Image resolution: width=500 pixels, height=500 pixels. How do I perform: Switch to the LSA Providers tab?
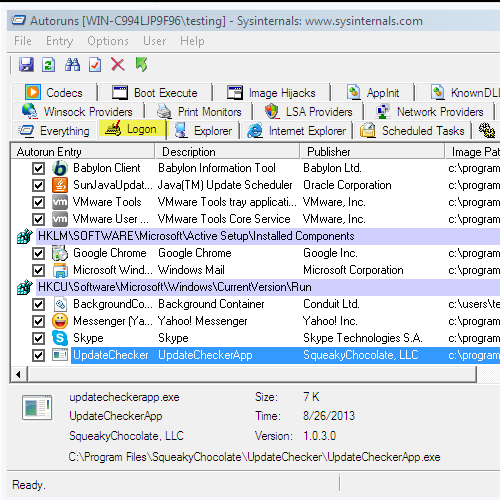click(x=309, y=111)
